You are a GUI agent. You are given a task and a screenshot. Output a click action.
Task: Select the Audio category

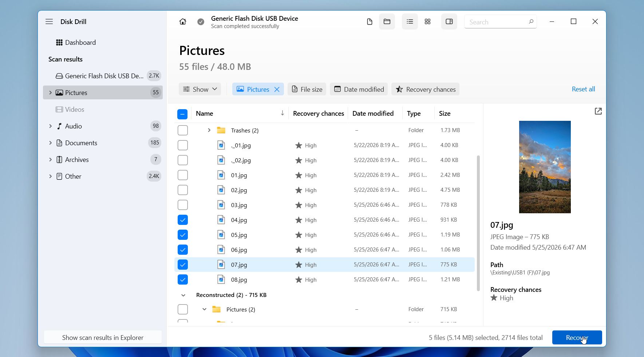coord(103,126)
